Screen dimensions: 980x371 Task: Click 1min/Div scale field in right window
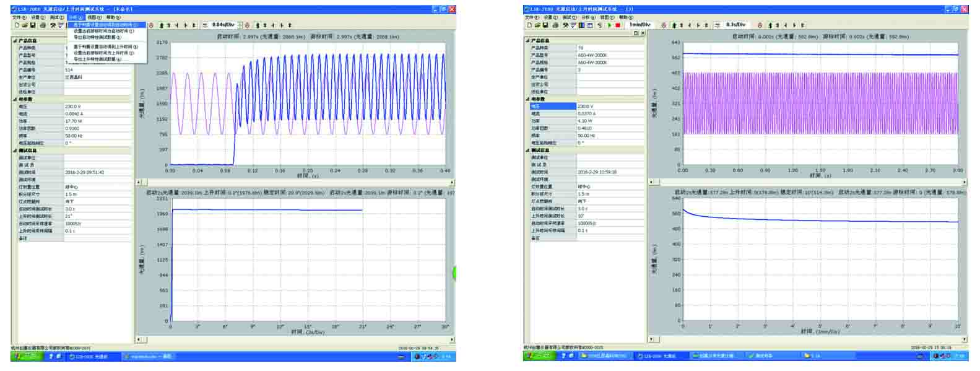(640, 25)
